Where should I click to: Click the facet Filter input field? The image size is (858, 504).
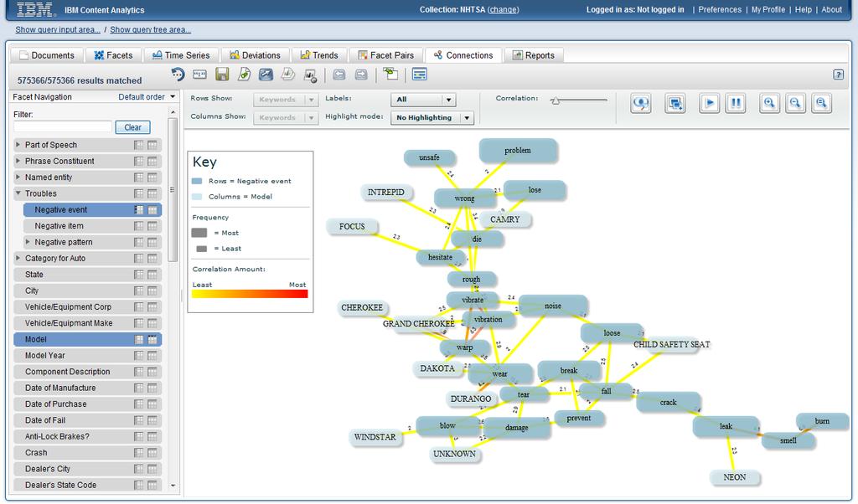pos(62,126)
